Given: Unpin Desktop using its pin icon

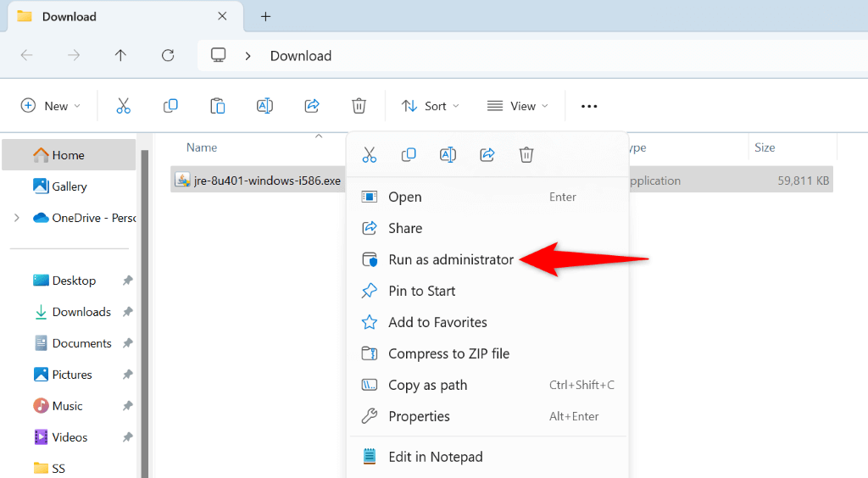Looking at the screenshot, I should (x=127, y=281).
